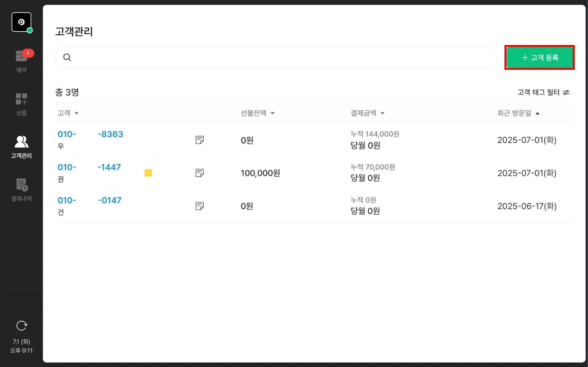Select the 고객관리 customer management tab
The width and height of the screenshot is (588, 367).
(22, 147)
